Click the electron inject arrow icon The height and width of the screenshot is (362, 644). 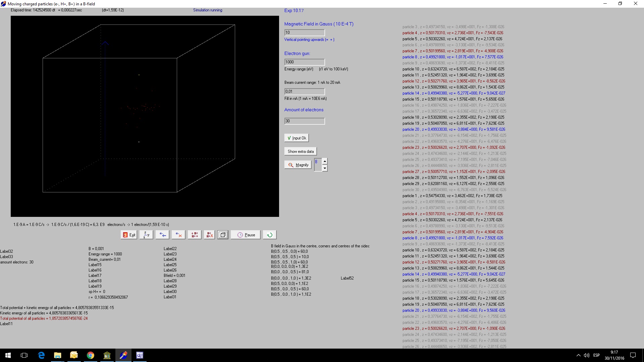(x=162, y=235)
